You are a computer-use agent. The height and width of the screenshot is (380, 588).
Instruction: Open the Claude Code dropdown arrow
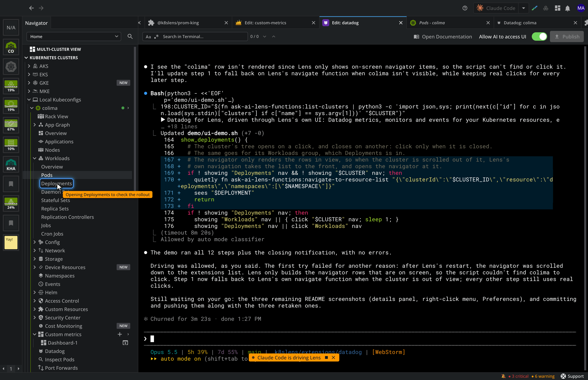click(523, 8)
